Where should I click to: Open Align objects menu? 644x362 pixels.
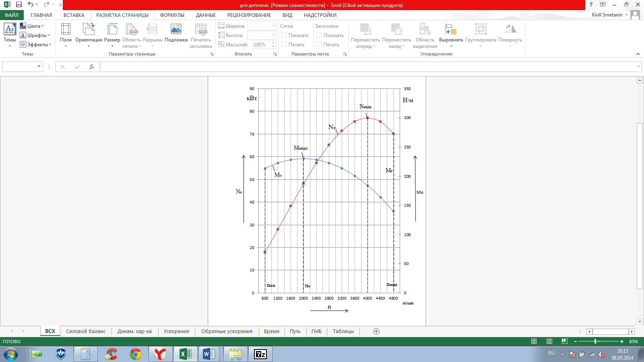pyautogui.click(x=451, y=35)
